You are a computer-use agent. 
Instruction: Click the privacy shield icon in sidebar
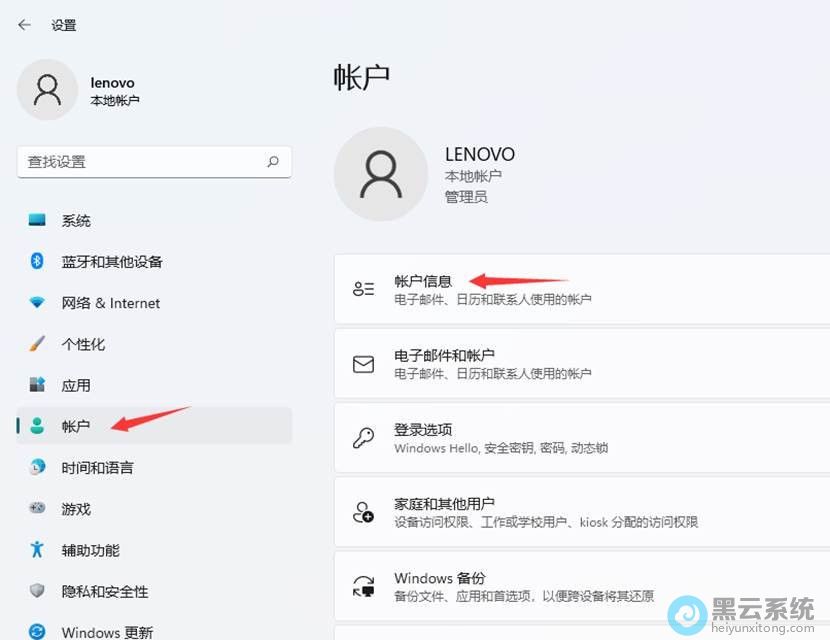(x=37, y=591)
